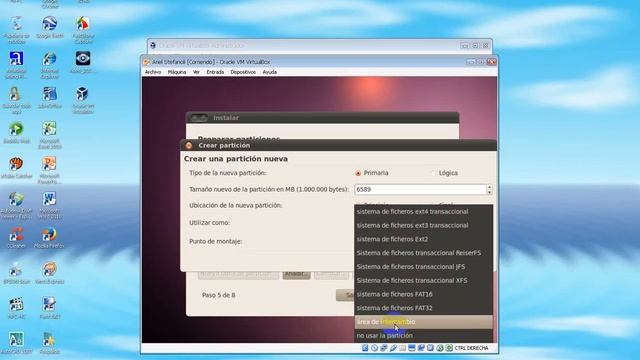The height and width of the screenshot is (360, 640).
Task: Select the aTube Catcher desktop icon
Action: pos(16,167)
